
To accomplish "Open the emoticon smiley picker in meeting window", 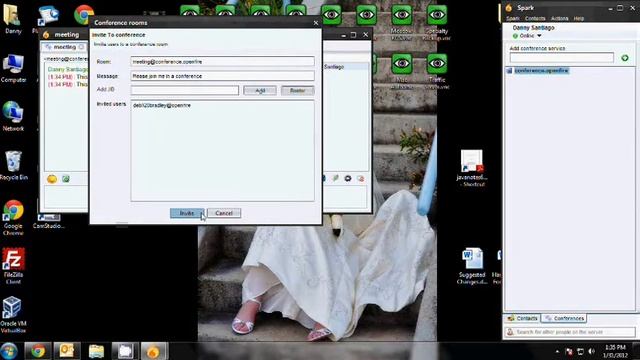I will 52,179.
